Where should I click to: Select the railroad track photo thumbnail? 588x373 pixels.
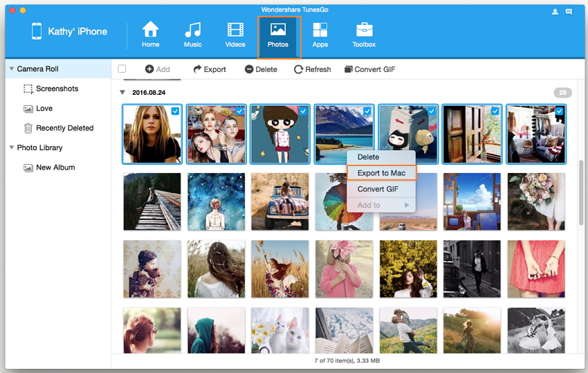click(152, 201)
